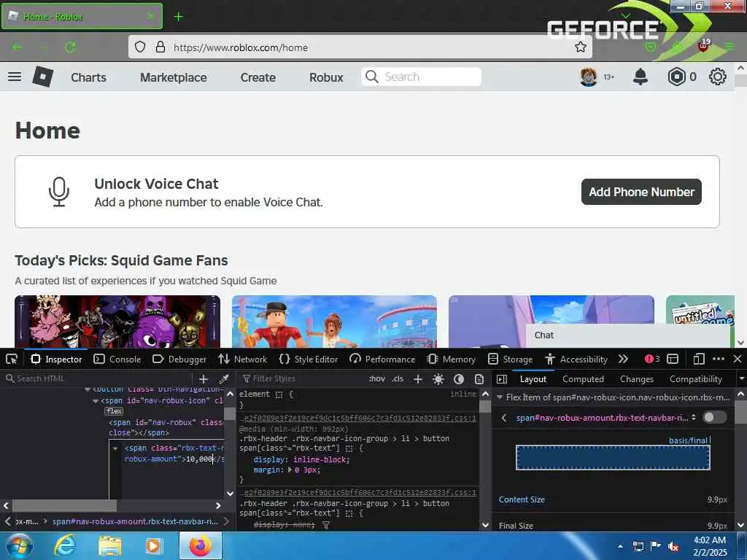Screen dimensions: 747x560
Task: Open the Marketplace page
Action: (174, 77)
